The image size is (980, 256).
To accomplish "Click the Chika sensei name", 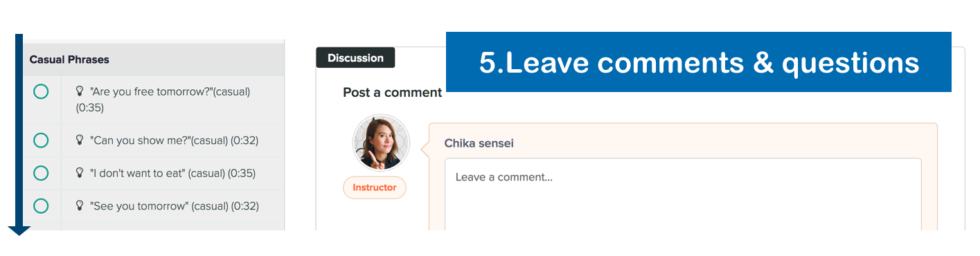I will (479, 143).
